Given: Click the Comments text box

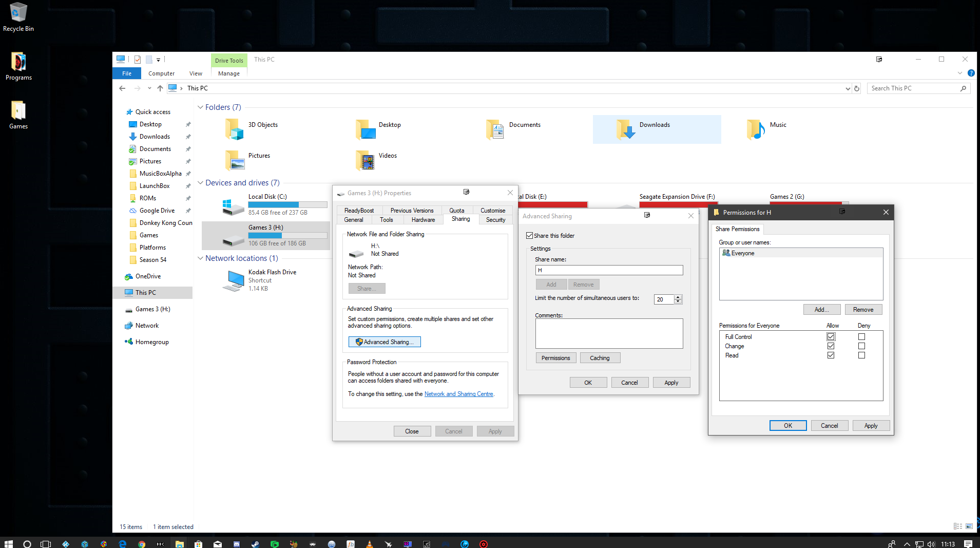Looking at the screenshot, I should (x=609, y=333).
